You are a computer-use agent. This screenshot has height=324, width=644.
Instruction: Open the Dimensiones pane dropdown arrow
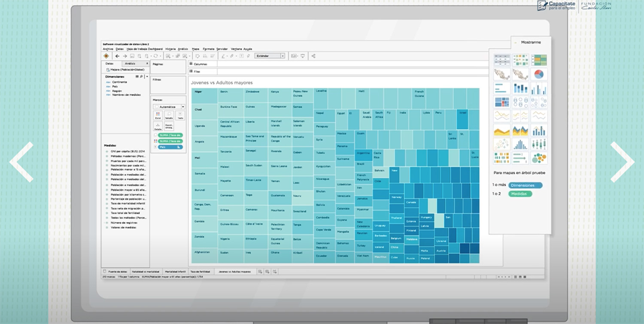point(147,76)
